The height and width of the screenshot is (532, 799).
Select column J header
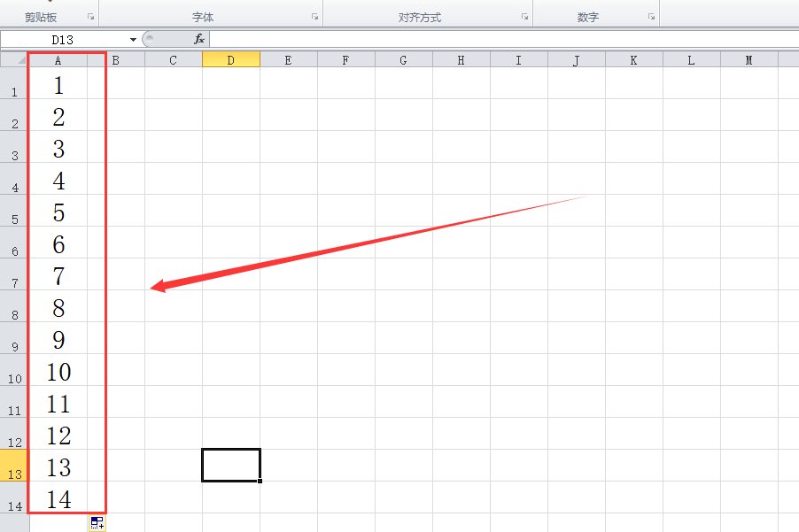coord(576,60)
